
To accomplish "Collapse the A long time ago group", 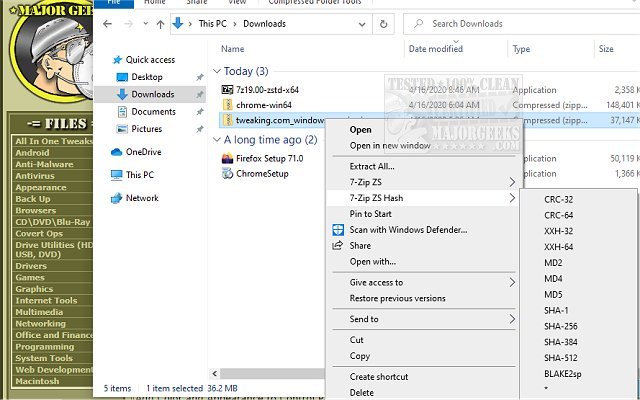I will [217, 140].
